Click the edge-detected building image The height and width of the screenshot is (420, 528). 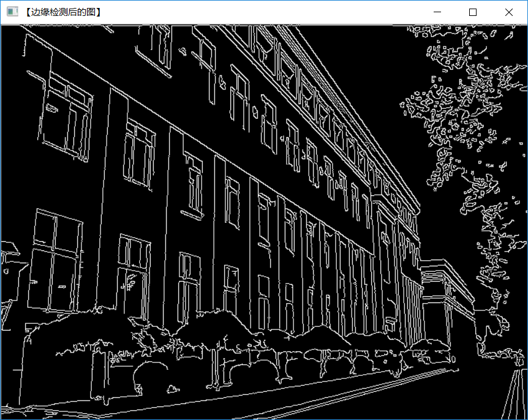(264, 222)
